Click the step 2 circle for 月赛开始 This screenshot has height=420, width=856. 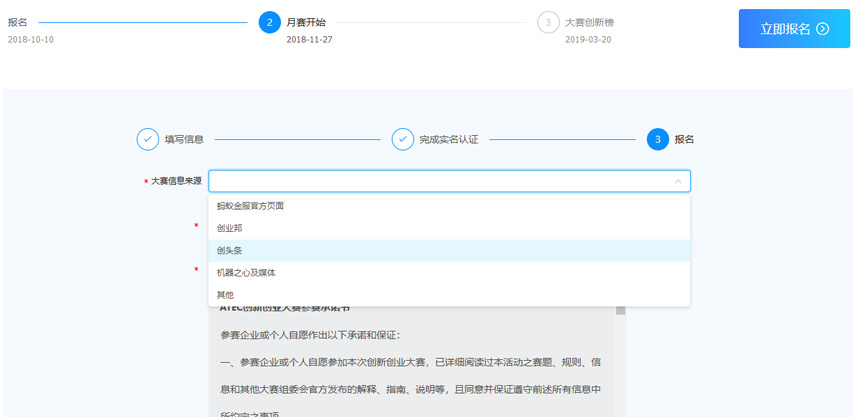point(269,22)
